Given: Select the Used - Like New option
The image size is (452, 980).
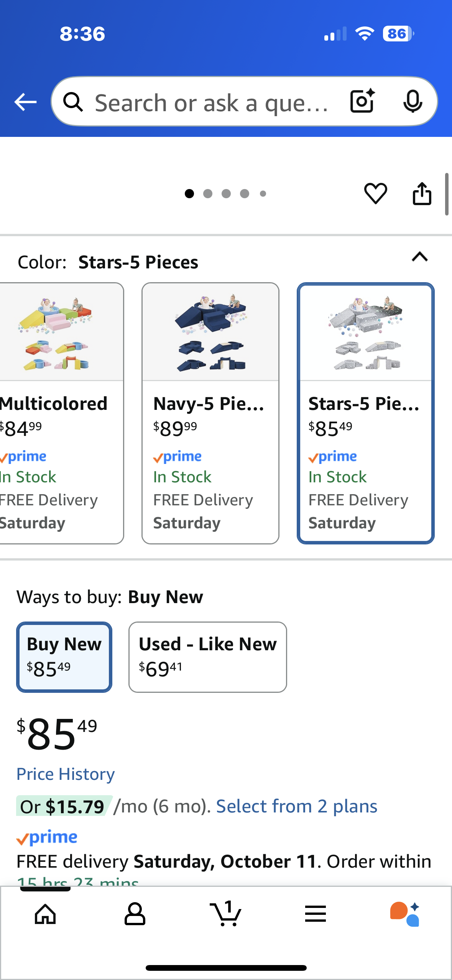Looking at the screenshot, I should pyautogui.click(x=207, y=657).
